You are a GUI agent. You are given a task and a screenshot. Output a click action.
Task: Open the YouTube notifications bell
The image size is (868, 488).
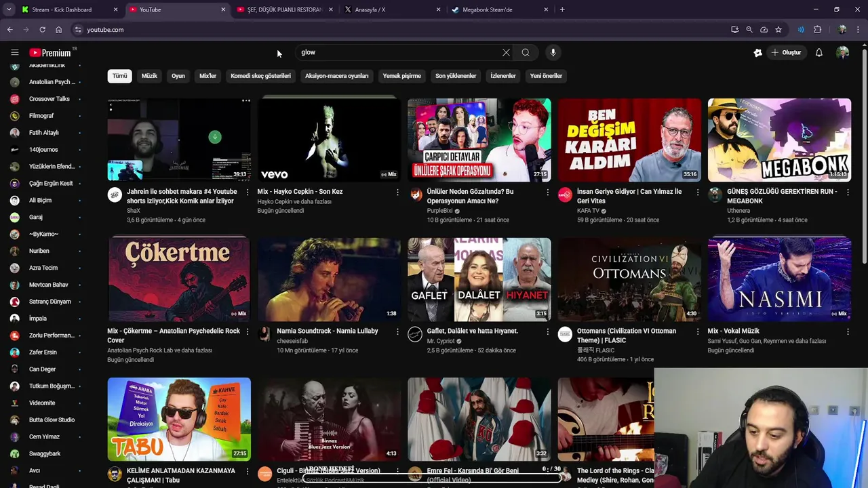click(818, 52)
